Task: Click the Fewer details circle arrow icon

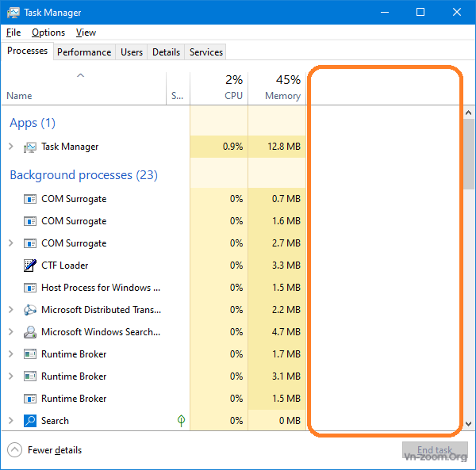Action: [x=14, y=450]
